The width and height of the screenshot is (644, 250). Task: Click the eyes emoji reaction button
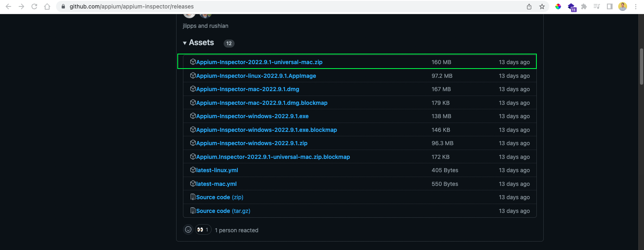203,229
